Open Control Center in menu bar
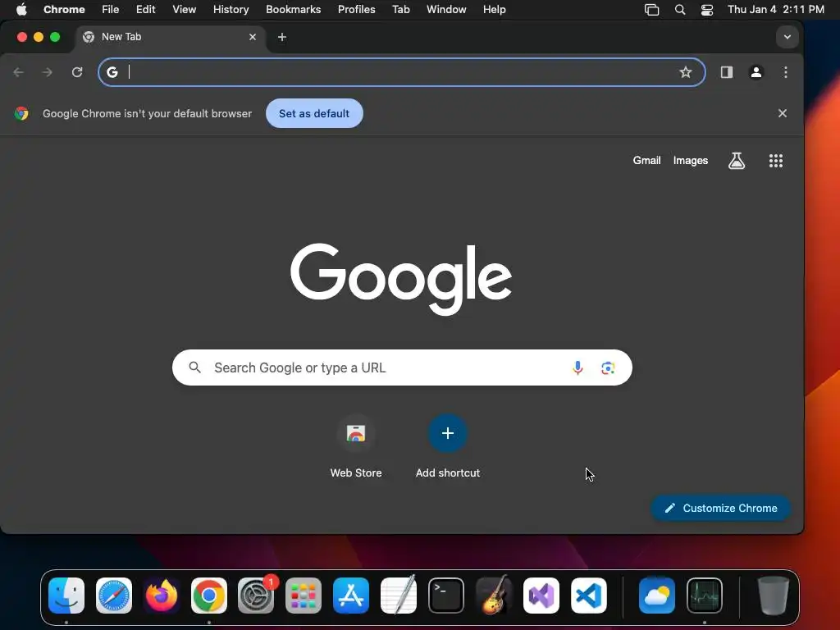The height and width of the screenshot is (630, 840). click(707, 9)
